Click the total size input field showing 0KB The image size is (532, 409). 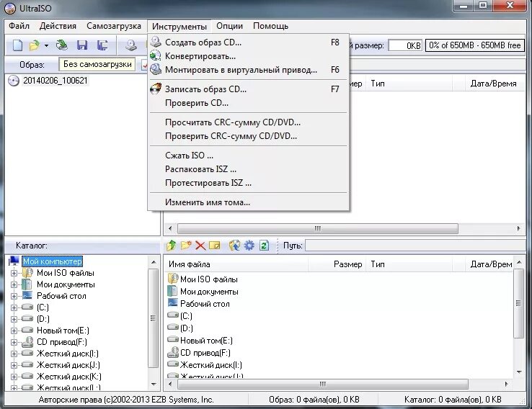pyautogui.click(x=405, y=45)
